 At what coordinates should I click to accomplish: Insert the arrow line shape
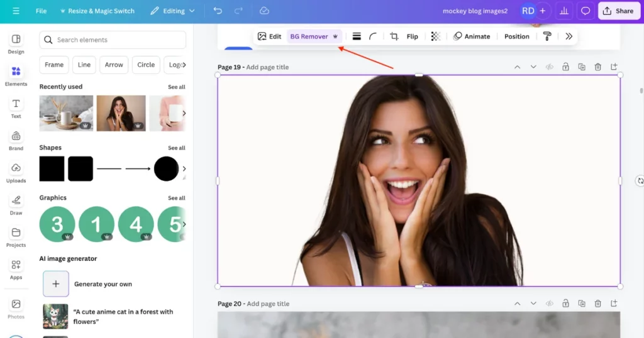(x=138, y=168)
